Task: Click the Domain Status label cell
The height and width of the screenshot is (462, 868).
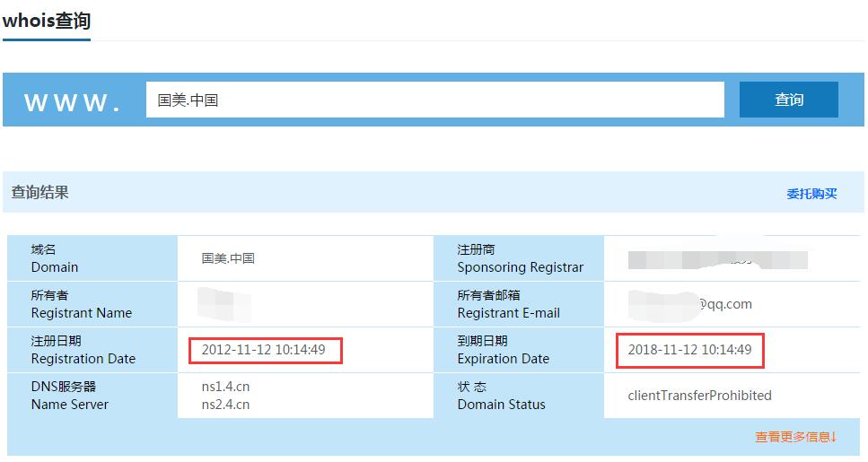Action: [x=501, y=396]
